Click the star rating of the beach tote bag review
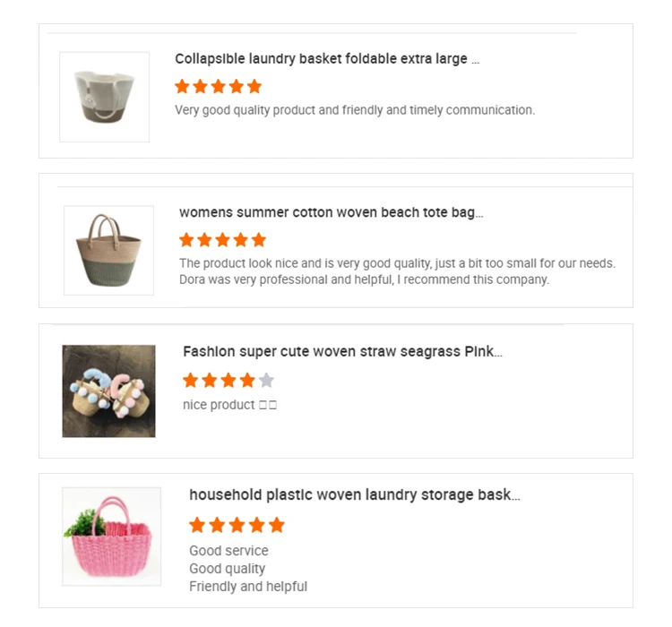The width and height of the screenshot is (672, 627). [x=222, y=240]
